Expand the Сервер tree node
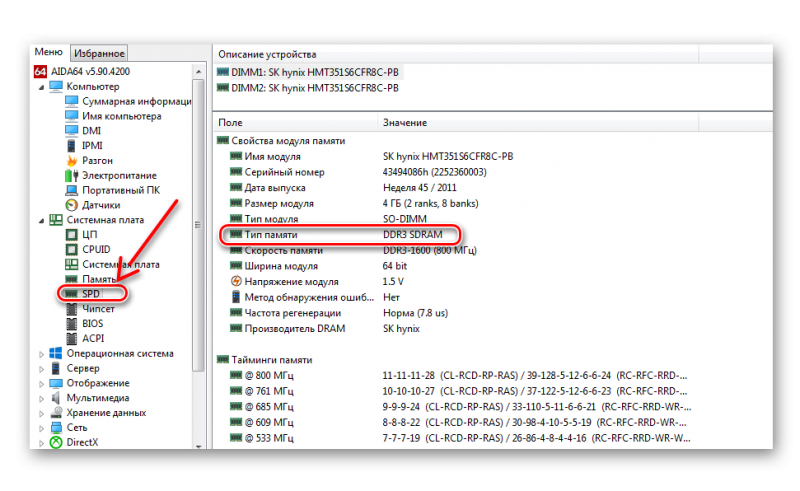800x491 pixels. 41,368
